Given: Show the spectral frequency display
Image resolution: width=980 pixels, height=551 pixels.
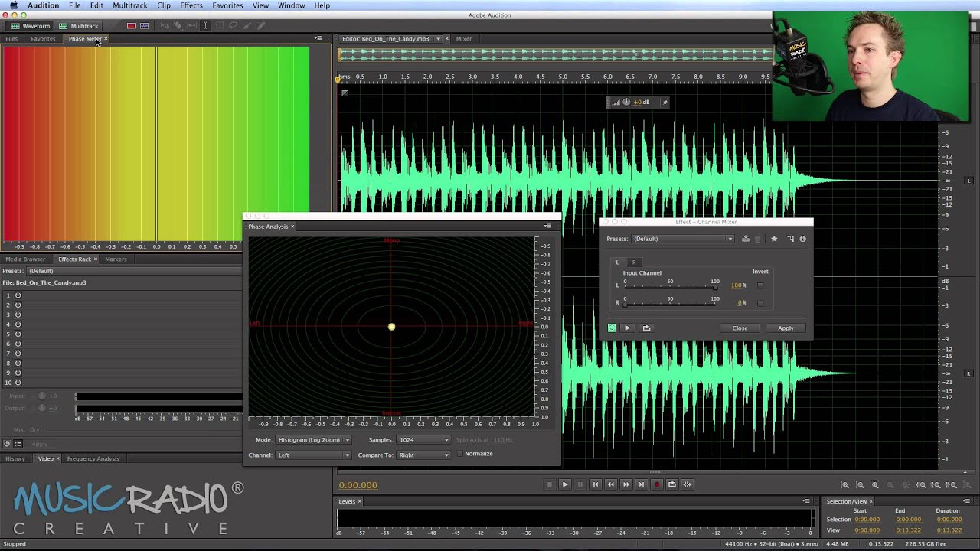Looking at the screenshot, I should click(131, 26).
